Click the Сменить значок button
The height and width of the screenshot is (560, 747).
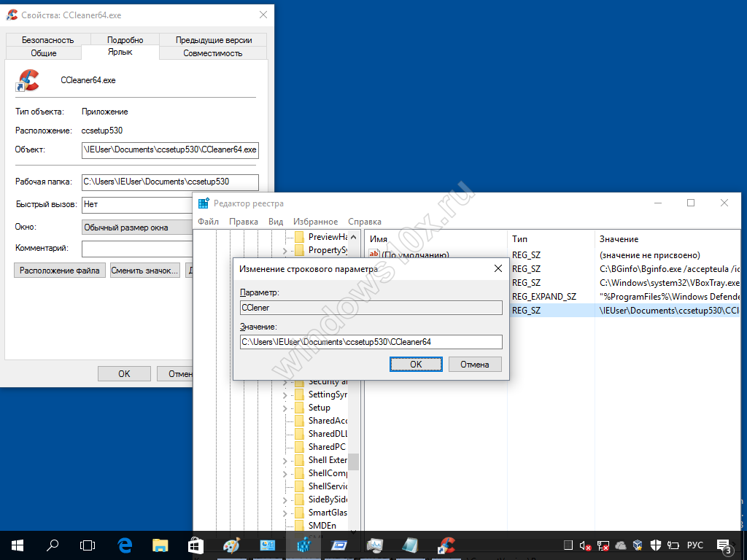click(144, 271)
